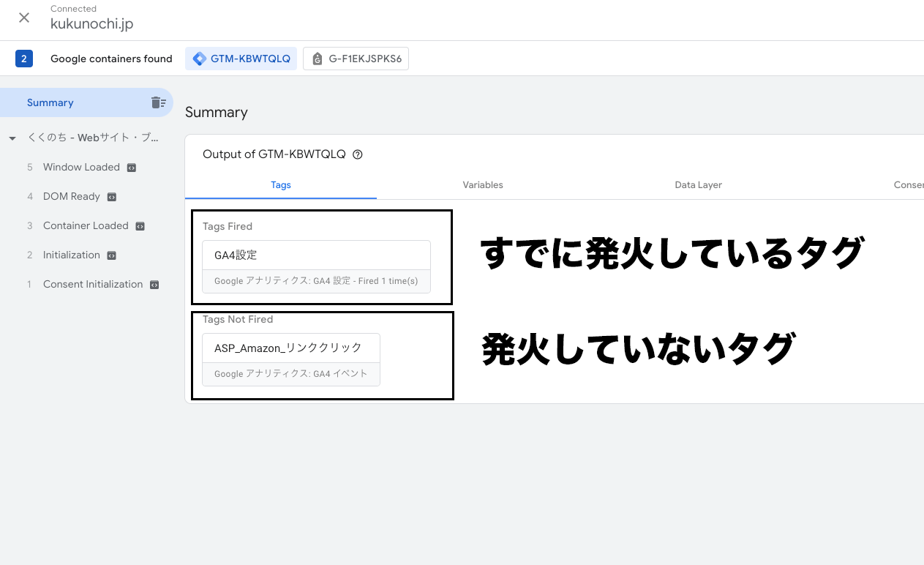The image size is (924, 565).
Task: Select the Summary item in sidebar
Action: coord(50,102)
